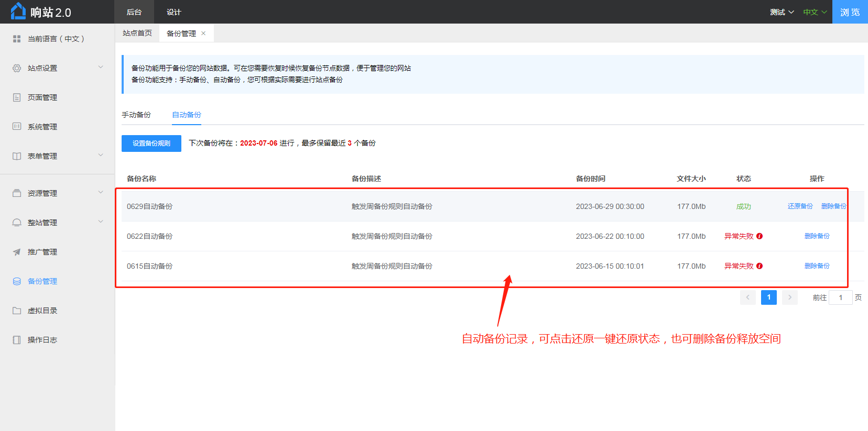This screenshot has height=431, width=868.
Task: Select the 设计 top menu item
Action: pos(173,12)
